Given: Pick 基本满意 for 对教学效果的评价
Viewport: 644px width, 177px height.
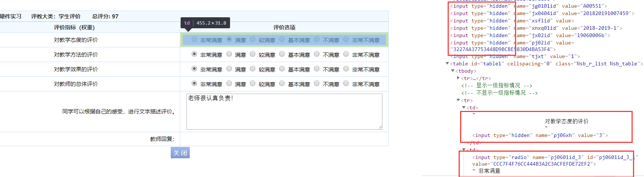Looking at the screenshot, I should (282, 69).
